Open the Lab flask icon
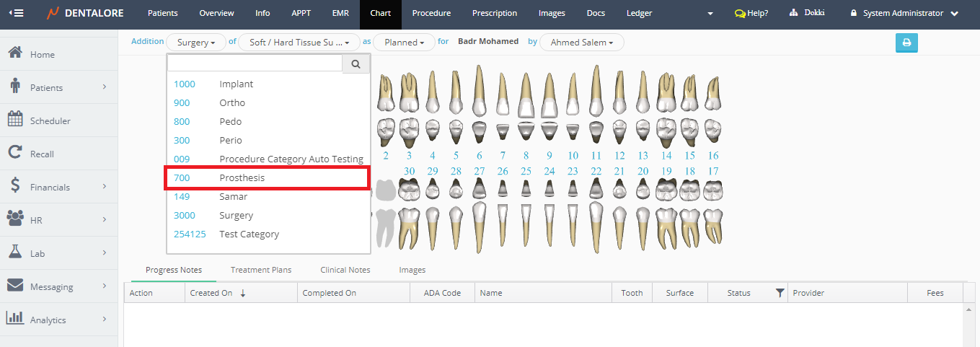This screenshot has width=980, height=347. (15, 253)
